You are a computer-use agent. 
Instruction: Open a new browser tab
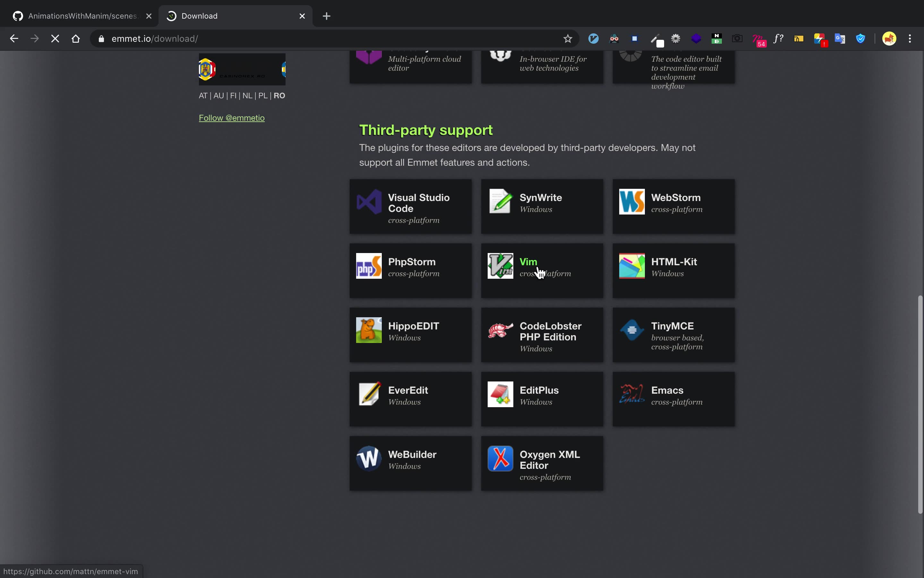click(x=327, y=16)
